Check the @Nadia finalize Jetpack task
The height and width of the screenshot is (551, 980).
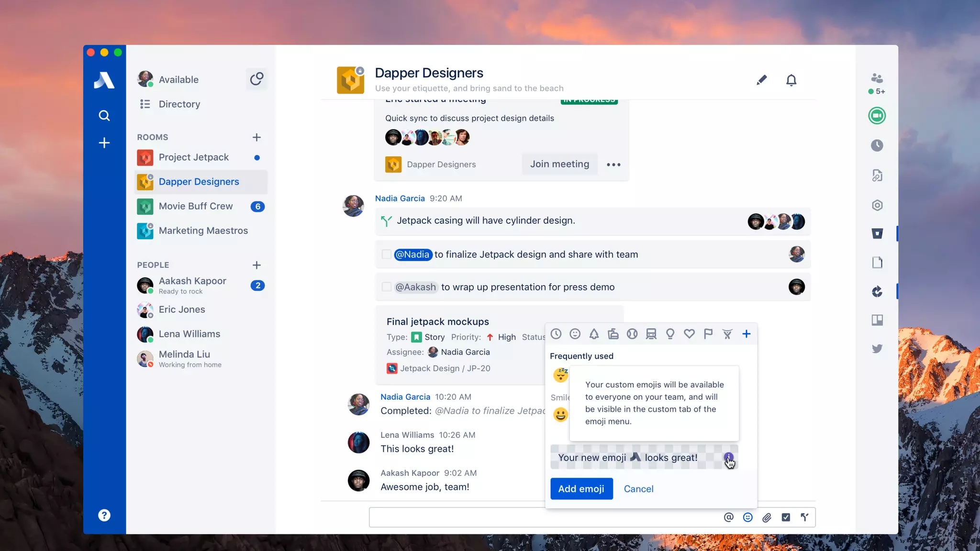(x=386, y=254)
